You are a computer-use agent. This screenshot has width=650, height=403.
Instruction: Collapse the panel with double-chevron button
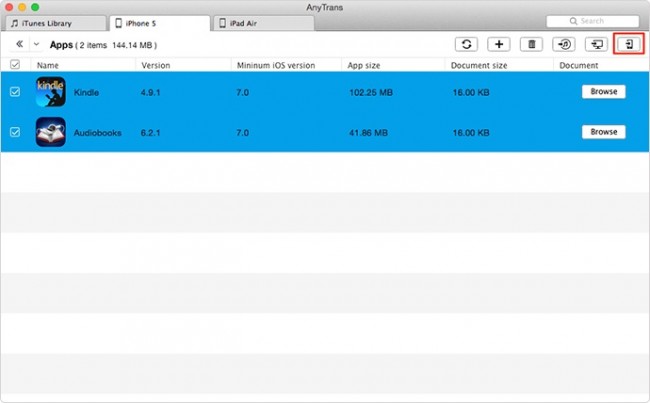[20, 45]
